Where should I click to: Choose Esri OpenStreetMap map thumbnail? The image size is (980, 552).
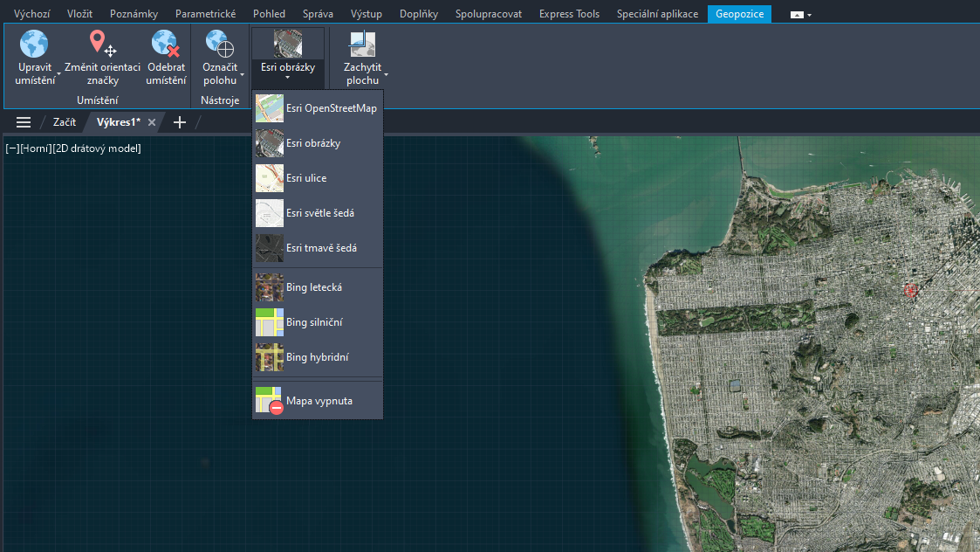[270, 108]
